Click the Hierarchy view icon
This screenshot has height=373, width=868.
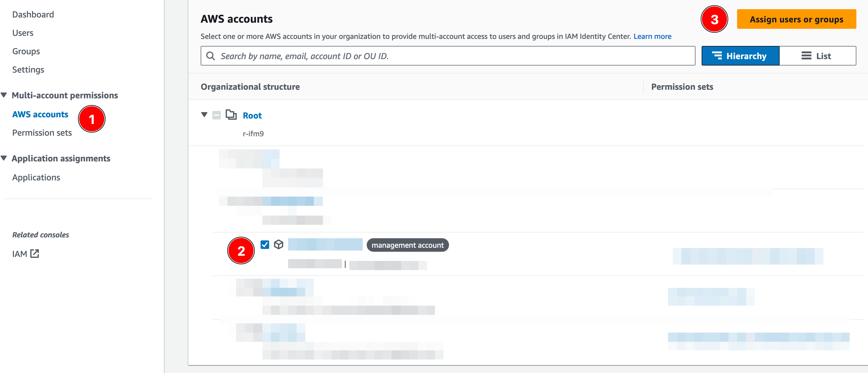(717, 56)
